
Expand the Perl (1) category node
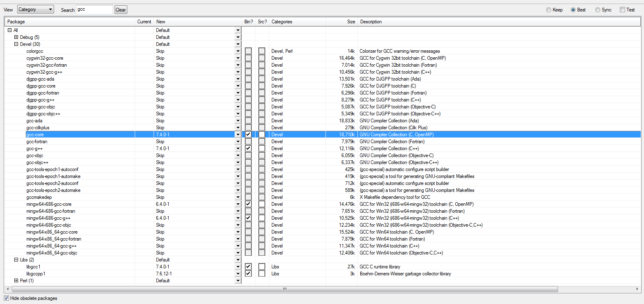16,281
